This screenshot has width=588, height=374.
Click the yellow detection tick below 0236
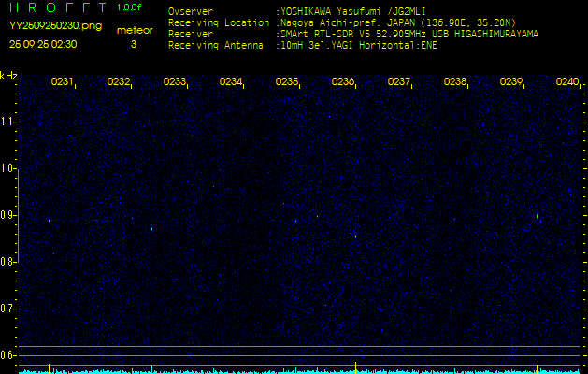[355, 366]
